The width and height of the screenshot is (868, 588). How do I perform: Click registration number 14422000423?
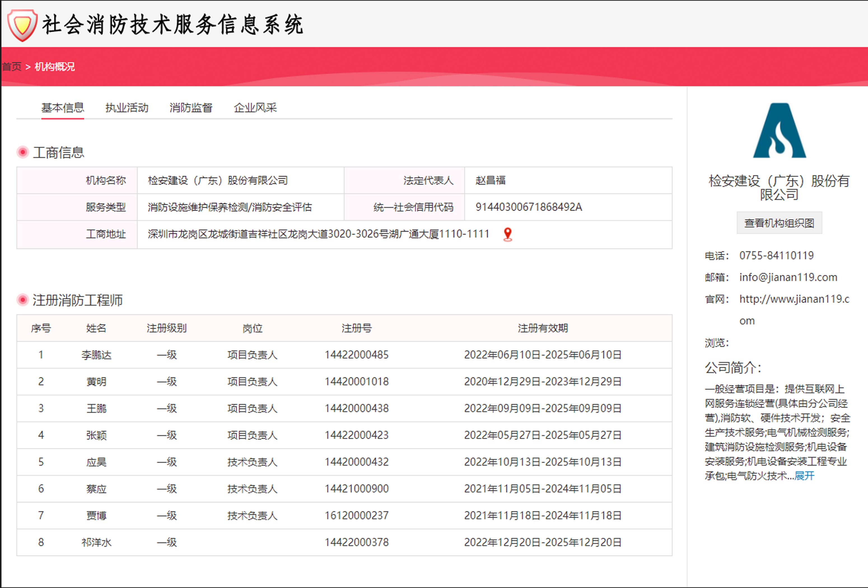[x=357, y=435]
